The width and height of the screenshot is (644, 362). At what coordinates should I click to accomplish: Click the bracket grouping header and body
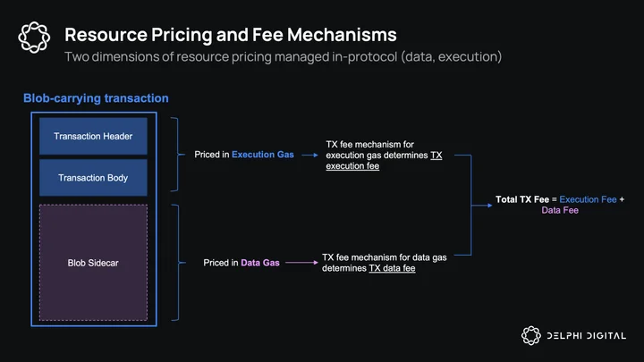tap(176, 155)
